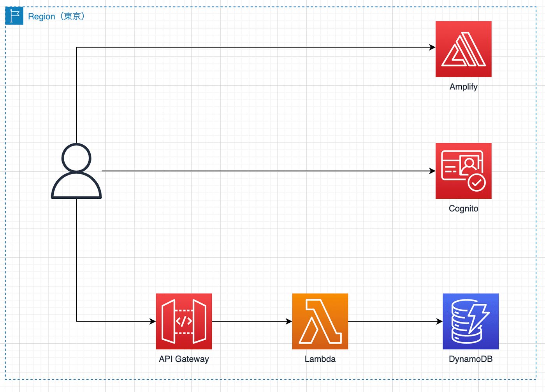Select the API Gateway text label
The height and width of the screenshot is (392, 545).
184,359
